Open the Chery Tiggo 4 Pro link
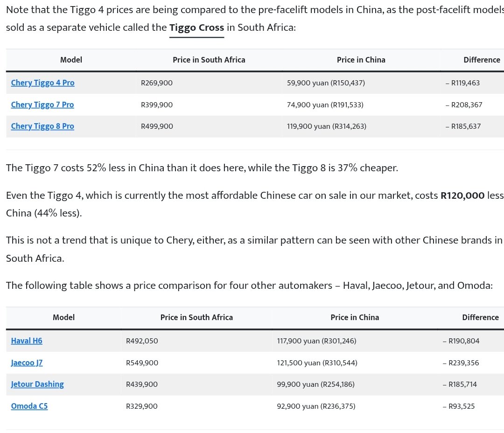The height and width of the screenshot is (433, 504). (x=43, y=83)
